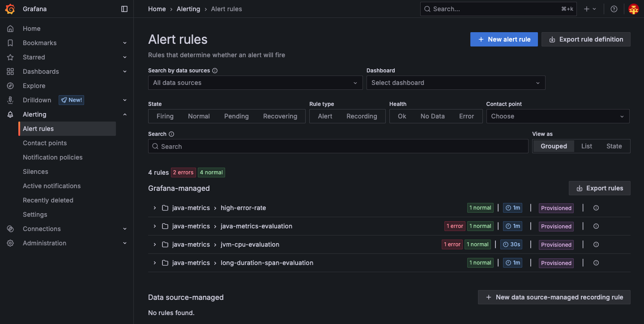Filter by Error health
This screenshot has width=644, height=324.
(x=466, y=116)
